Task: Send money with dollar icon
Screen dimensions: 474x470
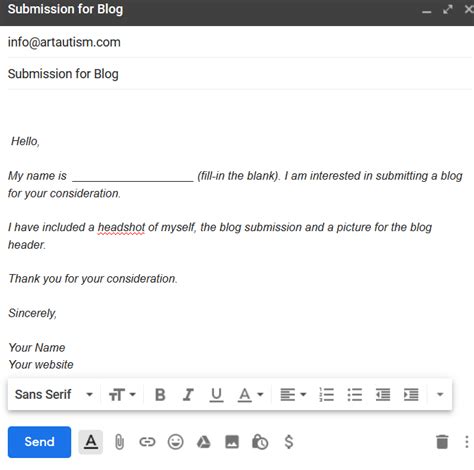Action: (289, 442)
